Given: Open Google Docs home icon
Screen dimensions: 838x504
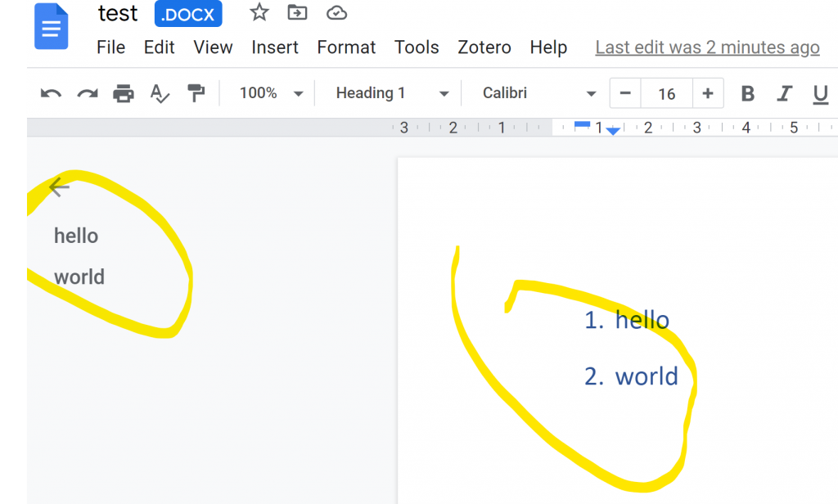Looking at the screenshot, I should [x=52, y=27].
